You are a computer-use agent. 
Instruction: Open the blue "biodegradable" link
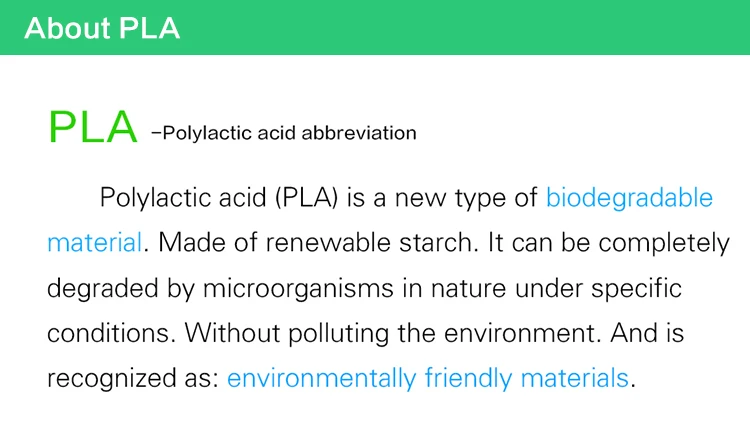[x=629, y=197]
